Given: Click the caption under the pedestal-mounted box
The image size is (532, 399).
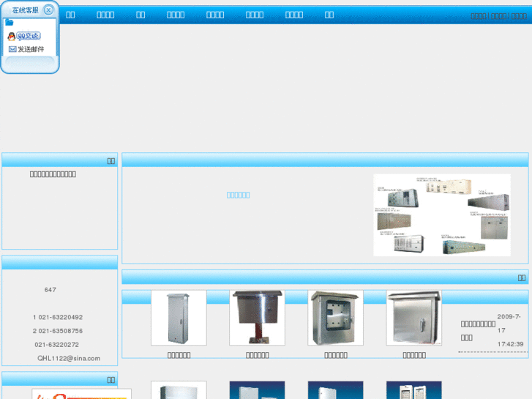Looking at the screenshot, I should point(257,355).
